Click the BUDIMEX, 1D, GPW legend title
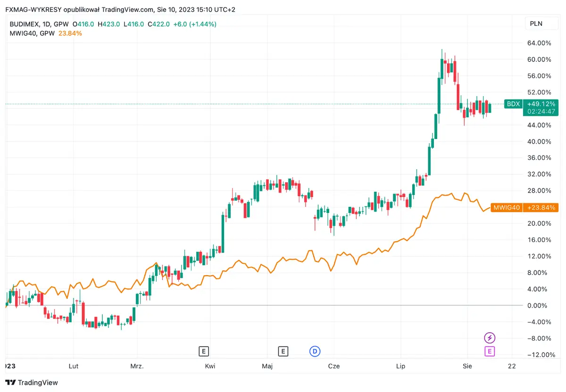This screenshot has width=566, height=392. (39, 24)
